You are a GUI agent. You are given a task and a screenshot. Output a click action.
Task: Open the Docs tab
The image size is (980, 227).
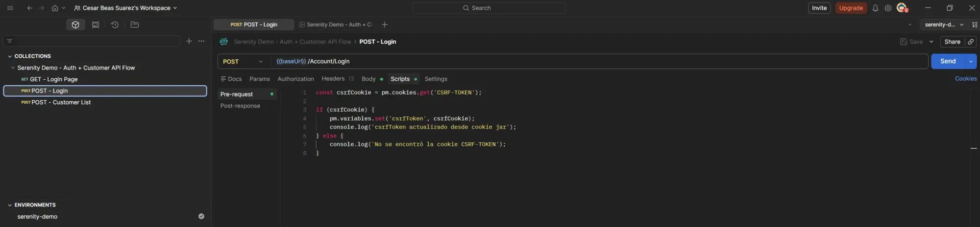click(x=231, y=79)
